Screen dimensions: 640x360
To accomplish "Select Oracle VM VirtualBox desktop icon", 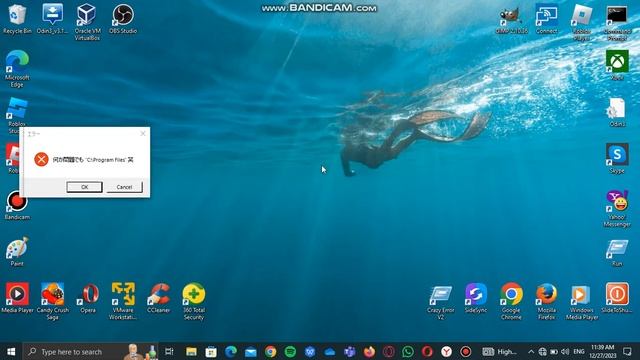I will (x=87, y=22).
